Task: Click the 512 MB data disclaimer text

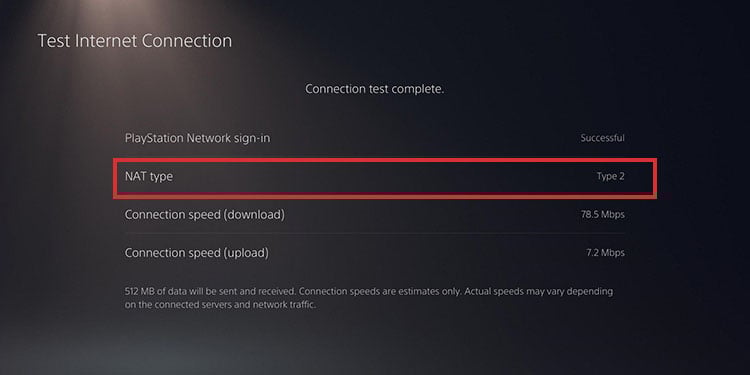Action: 369,298
